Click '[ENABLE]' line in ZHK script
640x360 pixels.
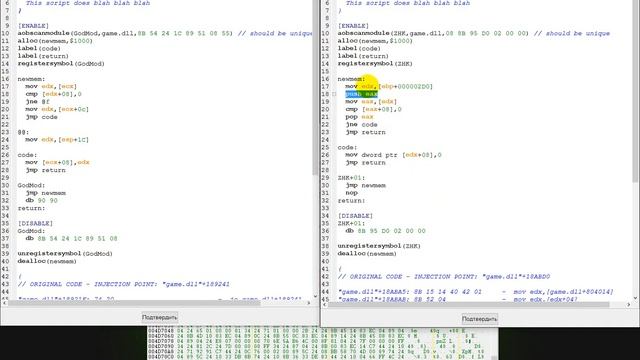353,26
